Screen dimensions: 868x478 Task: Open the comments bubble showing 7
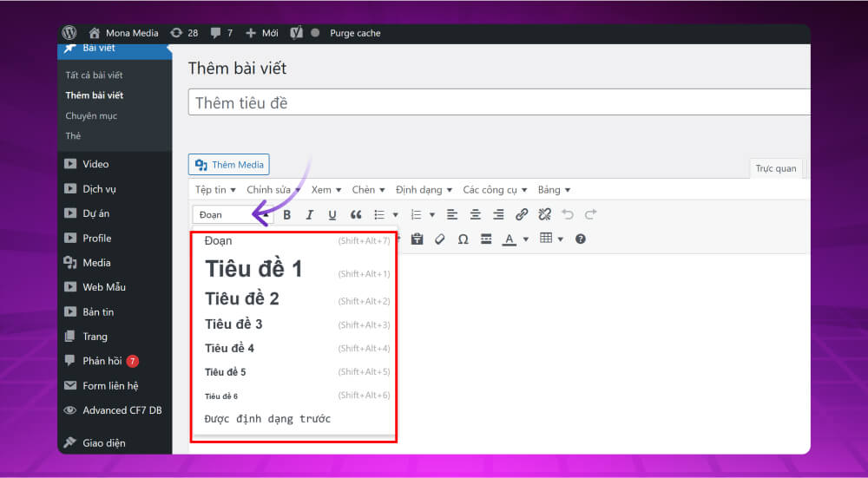[221, 33]
